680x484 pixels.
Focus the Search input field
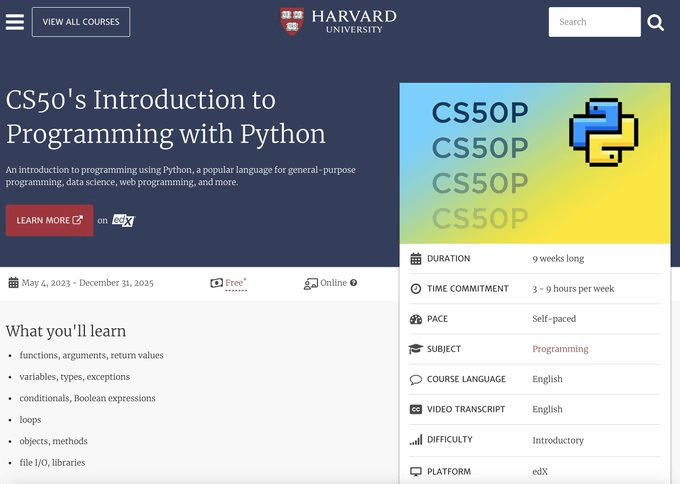[x=594, y=22]
